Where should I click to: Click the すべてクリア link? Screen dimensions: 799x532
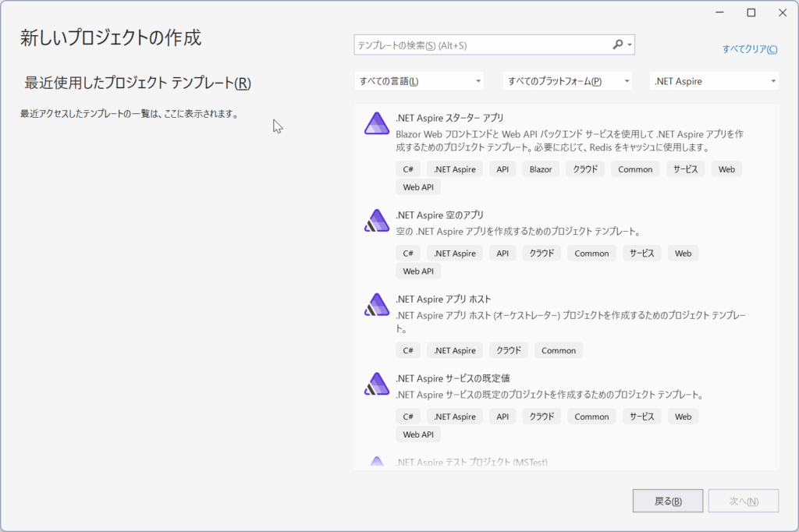click(750, 49)
